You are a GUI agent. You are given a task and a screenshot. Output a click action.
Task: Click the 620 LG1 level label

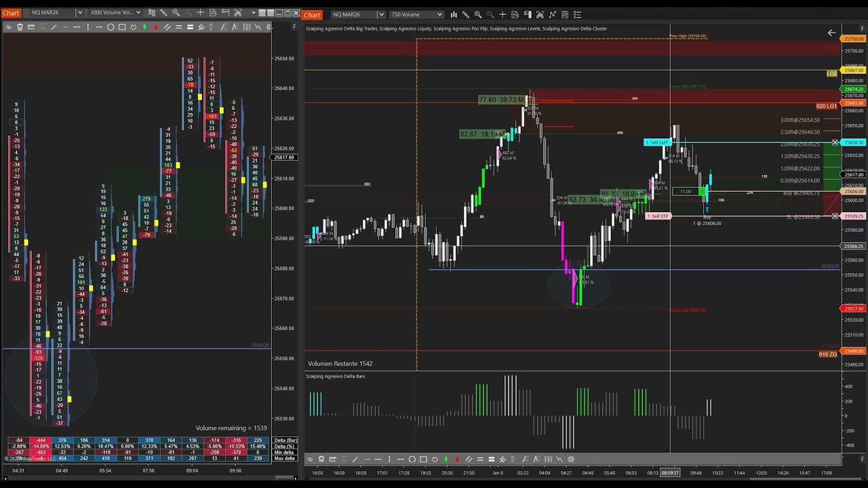tap(827, 106)
